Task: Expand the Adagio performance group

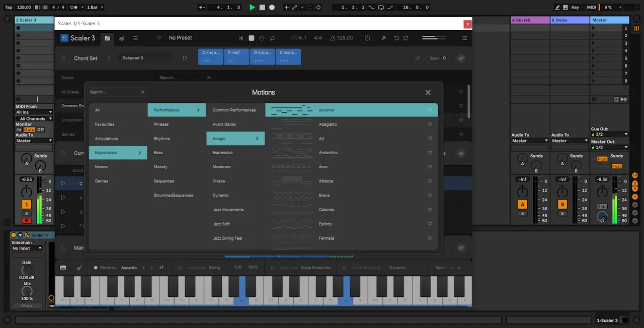Action: coord(235,139)
